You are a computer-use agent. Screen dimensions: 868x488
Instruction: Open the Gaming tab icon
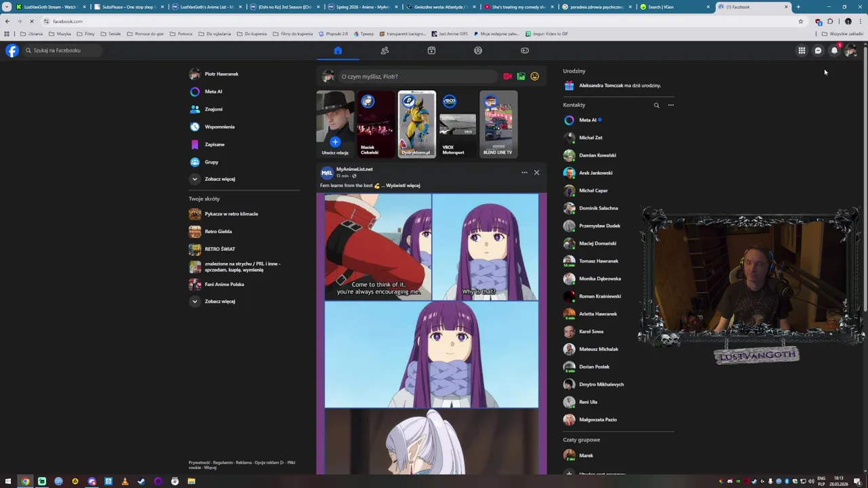(525, 50)
